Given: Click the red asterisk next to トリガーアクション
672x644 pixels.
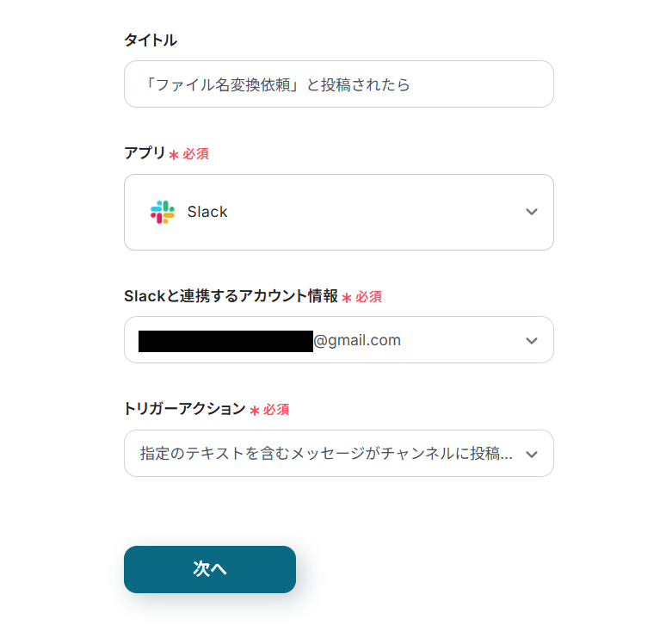Looking at the screenshot, I should [255, 411].
